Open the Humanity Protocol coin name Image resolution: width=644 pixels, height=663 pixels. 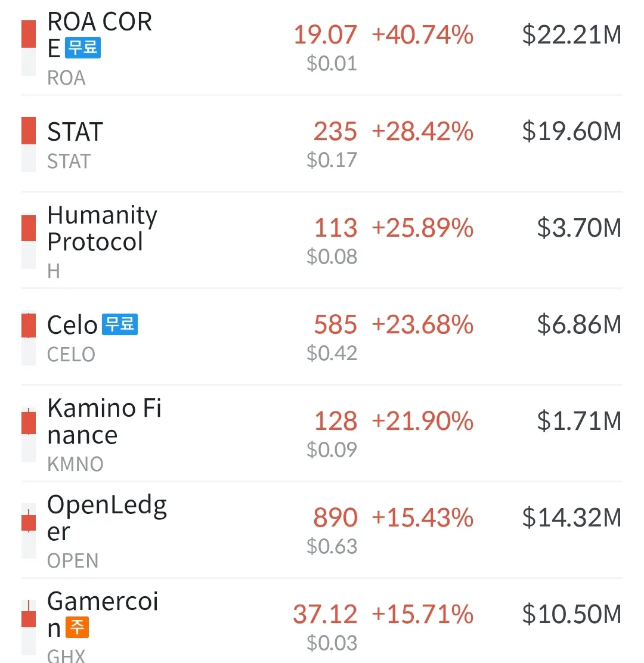(102, 229)
